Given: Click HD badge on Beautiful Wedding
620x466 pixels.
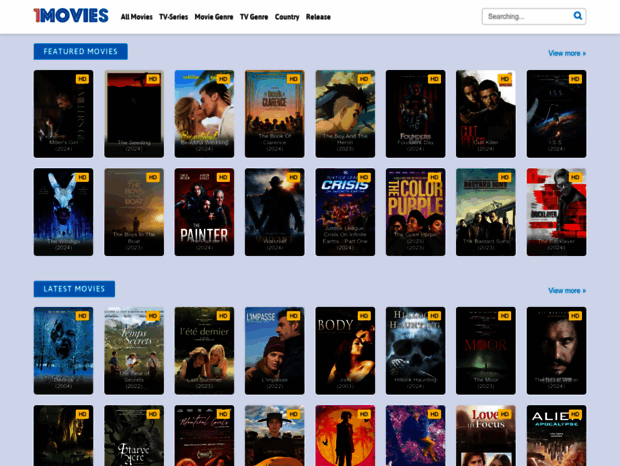Looking at the screenshot, I should tap(223, 79).
